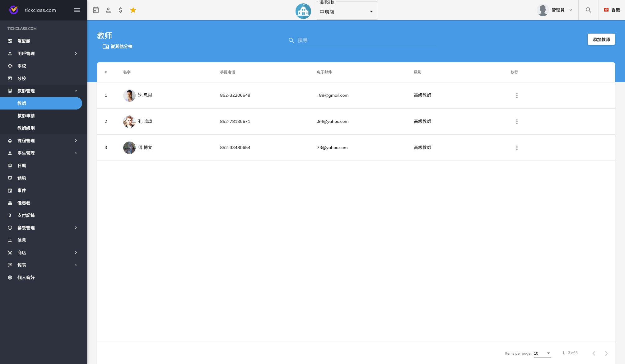Open the calendar shortcut in top toolbar
This screenshot has height=364, width=625.
[96, 10]
